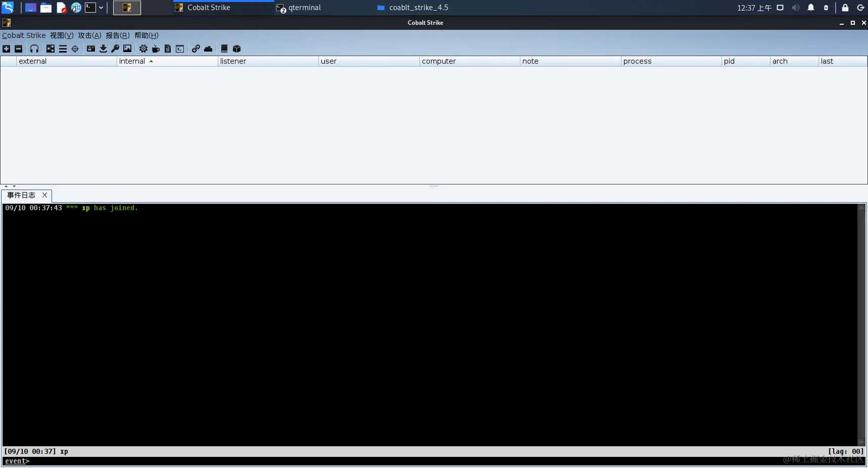Image resolution: width=868 pixels, height=468 pixels.
Task: Click the [lag: 00] status text
Action: 846,451
